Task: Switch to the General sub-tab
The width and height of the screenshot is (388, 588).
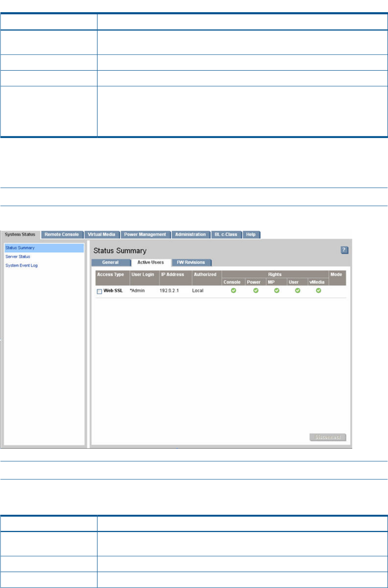Action: pyautogui.click(x=111, y=262)
